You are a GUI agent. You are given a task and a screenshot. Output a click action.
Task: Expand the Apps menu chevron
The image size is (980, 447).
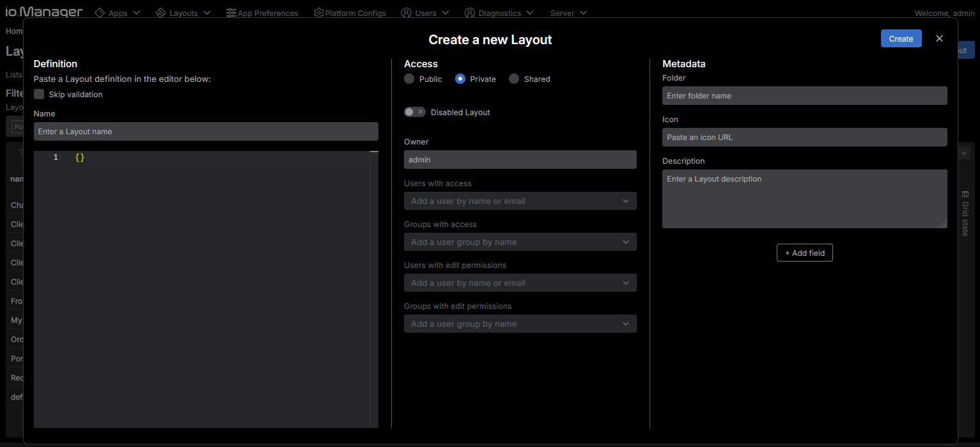point(136,13)
